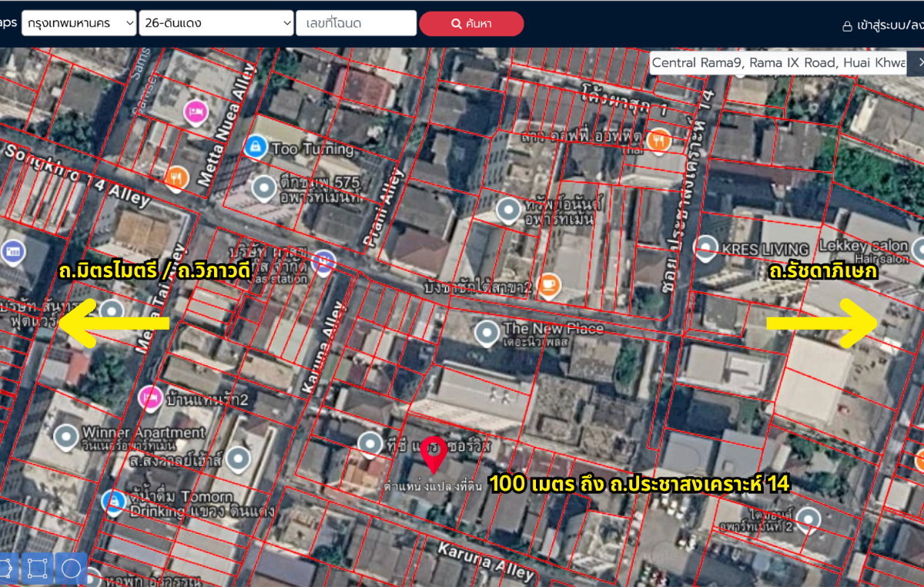Click the Too Turning place label
The width and height of the screenshot is (924, 587).
tap(313, 149)
